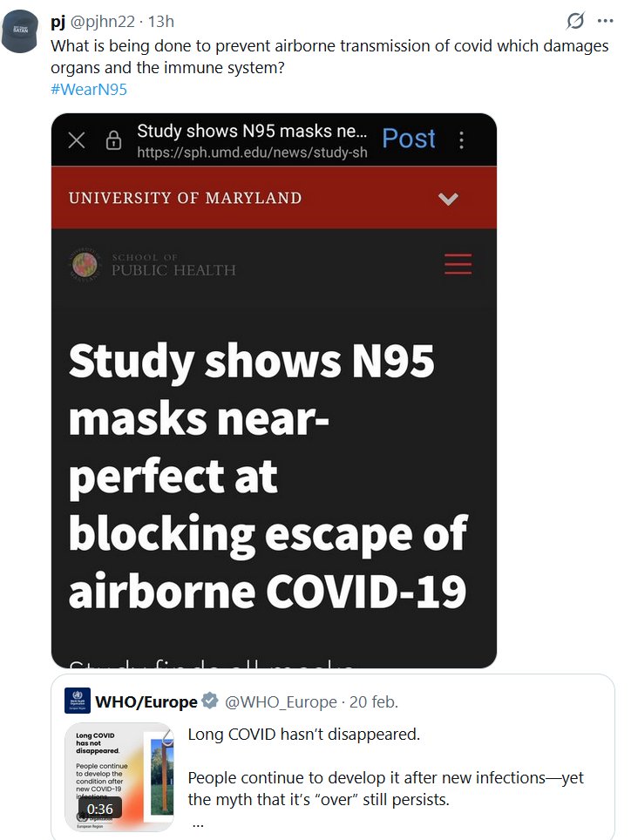Click the padlock security icon
631x840 pixels.
click(113, 141)
